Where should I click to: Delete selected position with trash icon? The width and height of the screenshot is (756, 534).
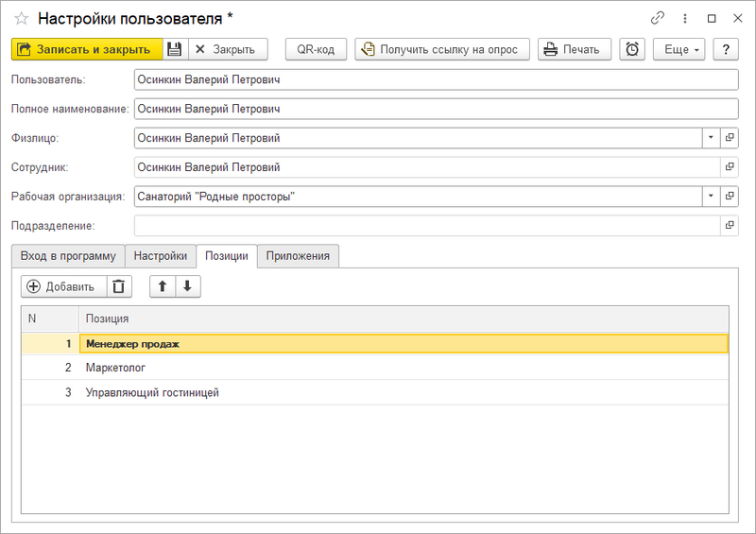(118, 287)
